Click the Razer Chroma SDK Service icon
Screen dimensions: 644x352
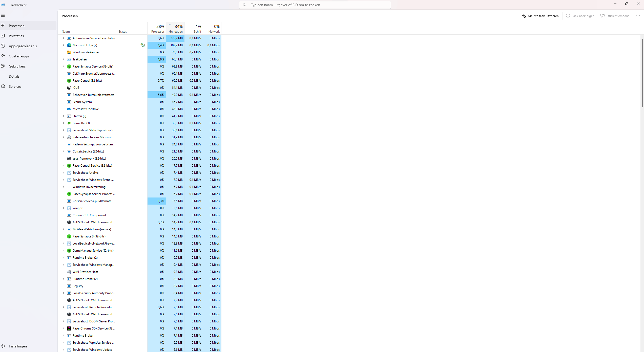point(69,328)
